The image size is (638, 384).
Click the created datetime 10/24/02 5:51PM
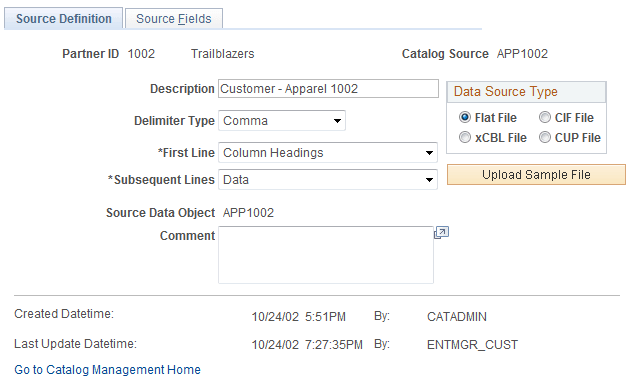point(299,316)
